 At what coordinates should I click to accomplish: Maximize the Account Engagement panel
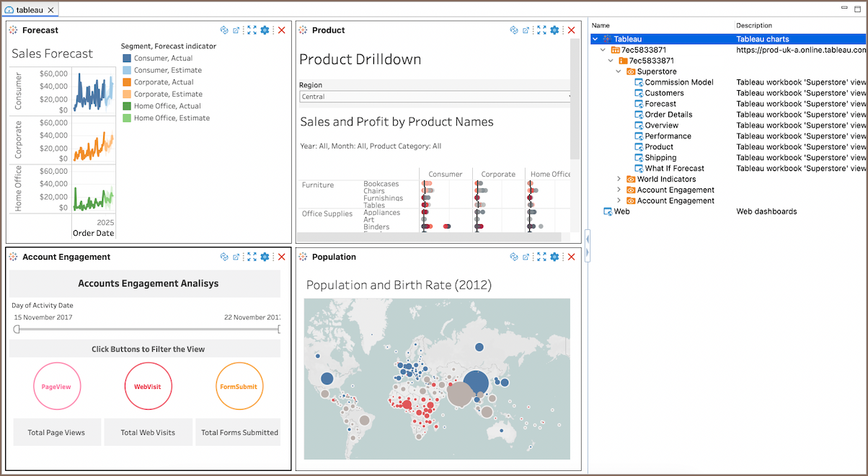(252, 257)
